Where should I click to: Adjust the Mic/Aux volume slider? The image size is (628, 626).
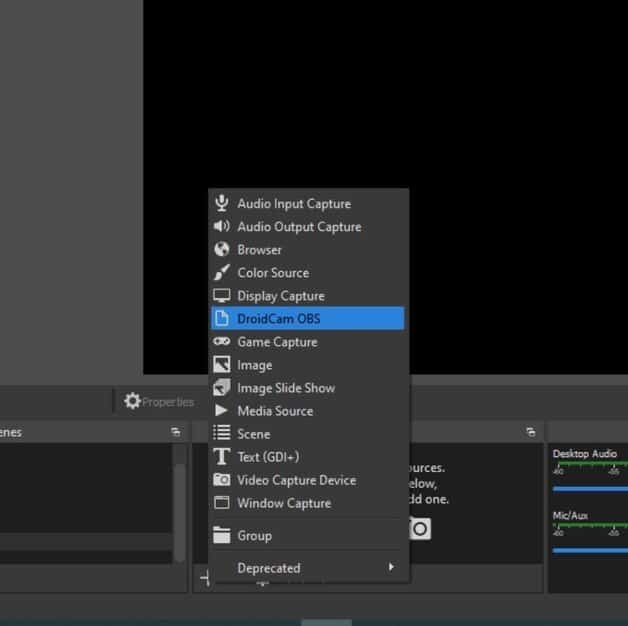click(x=590, y=550)
